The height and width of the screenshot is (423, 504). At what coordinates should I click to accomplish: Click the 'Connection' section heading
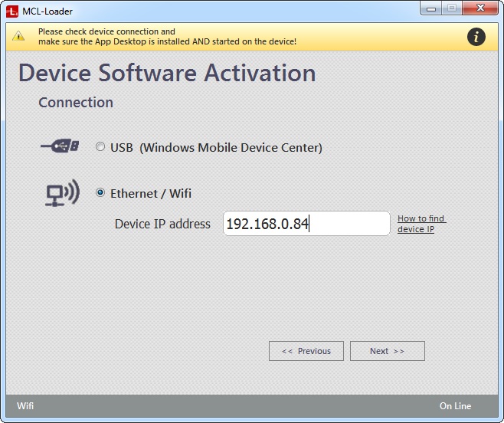(76, 103)
